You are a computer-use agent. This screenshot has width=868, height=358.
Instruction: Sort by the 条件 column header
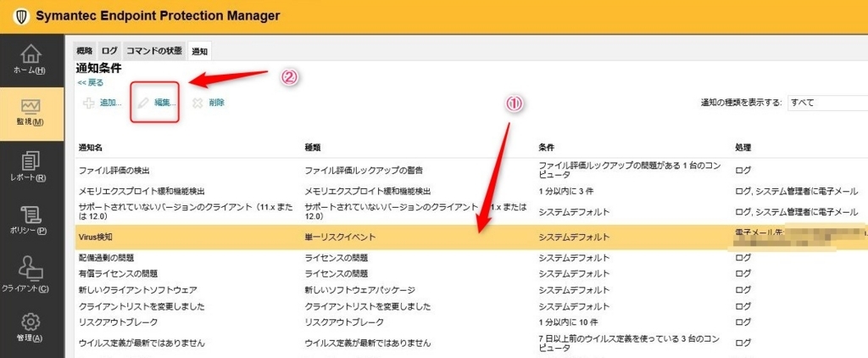coord(547,148)
